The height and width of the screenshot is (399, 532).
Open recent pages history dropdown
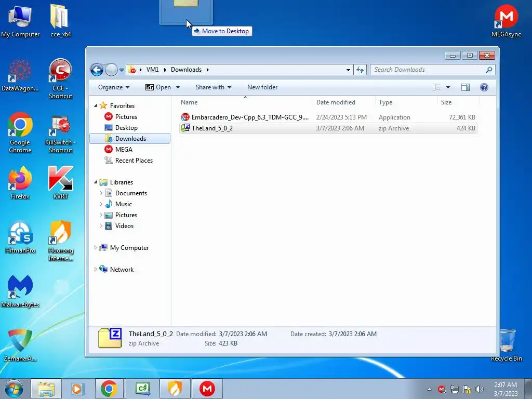[x=122, y=70]
